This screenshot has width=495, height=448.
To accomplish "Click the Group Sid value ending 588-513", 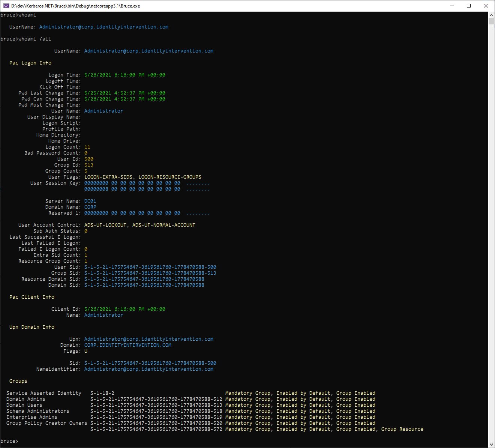I will (x=150, y=273).
